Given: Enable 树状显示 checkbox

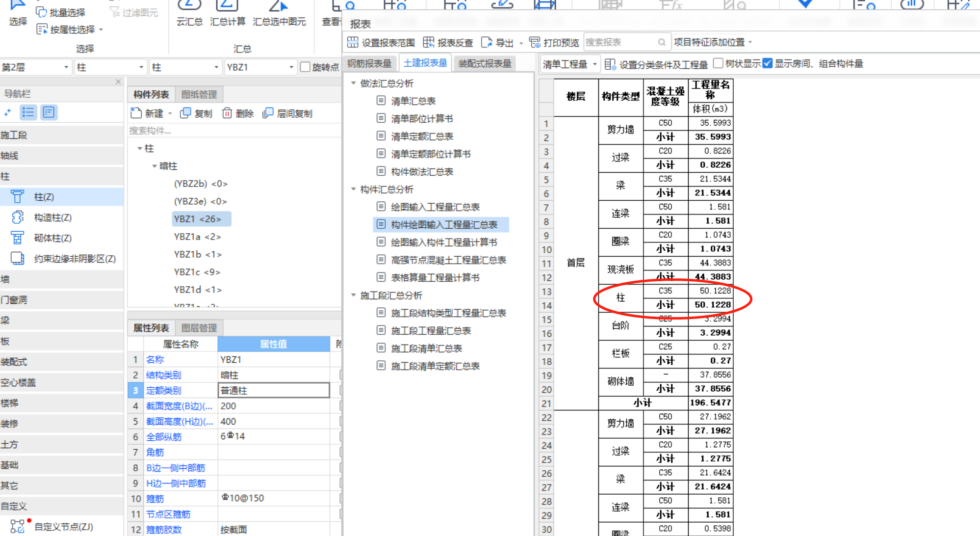Looking at the screenshot, I should tap(718, 63).
